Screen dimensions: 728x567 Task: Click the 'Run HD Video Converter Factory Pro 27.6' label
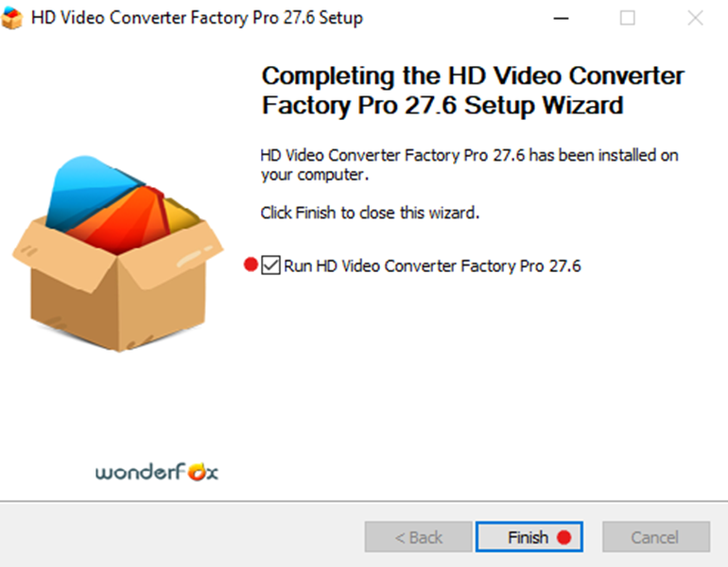432,266
